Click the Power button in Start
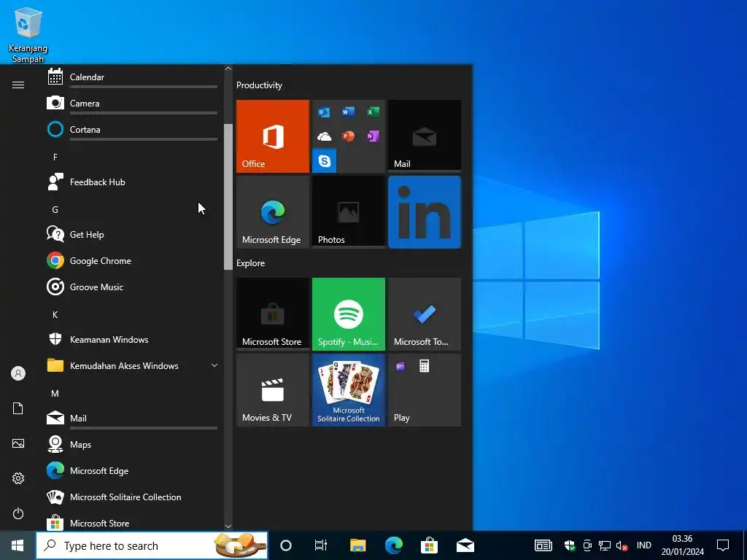 click(x=18, y=513)
